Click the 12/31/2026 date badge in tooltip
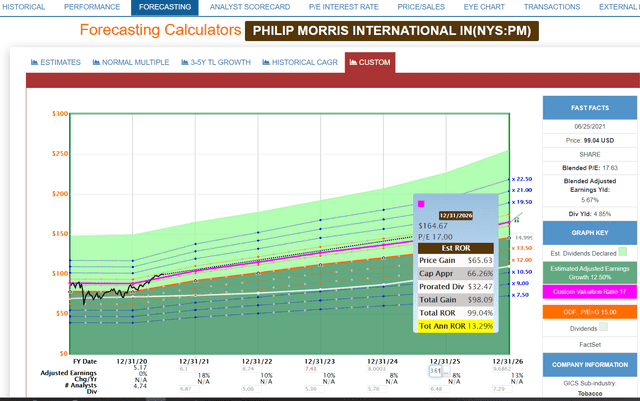 (x=456, y=215)
